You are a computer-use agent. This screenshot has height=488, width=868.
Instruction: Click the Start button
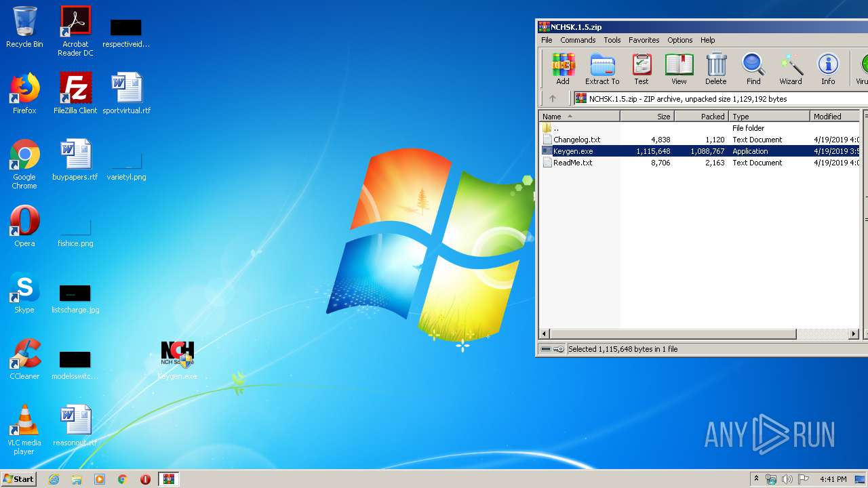coord(19,479)
